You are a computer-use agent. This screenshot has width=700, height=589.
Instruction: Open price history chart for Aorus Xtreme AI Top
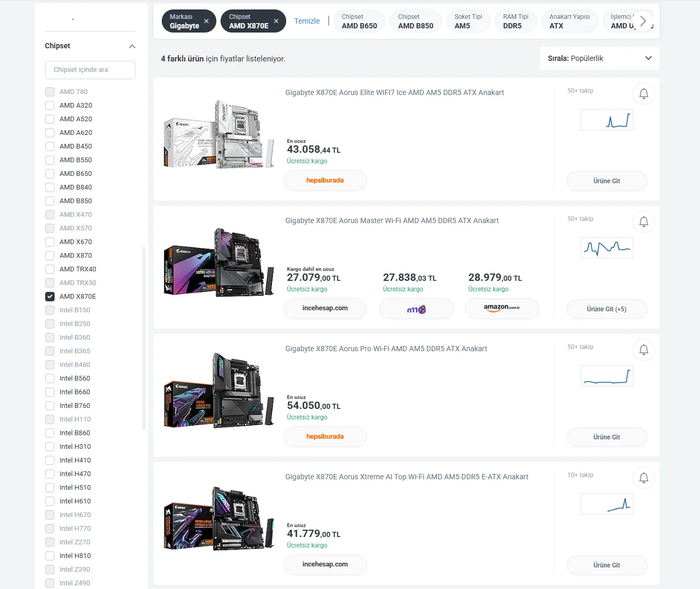click(x=607, y=504)
